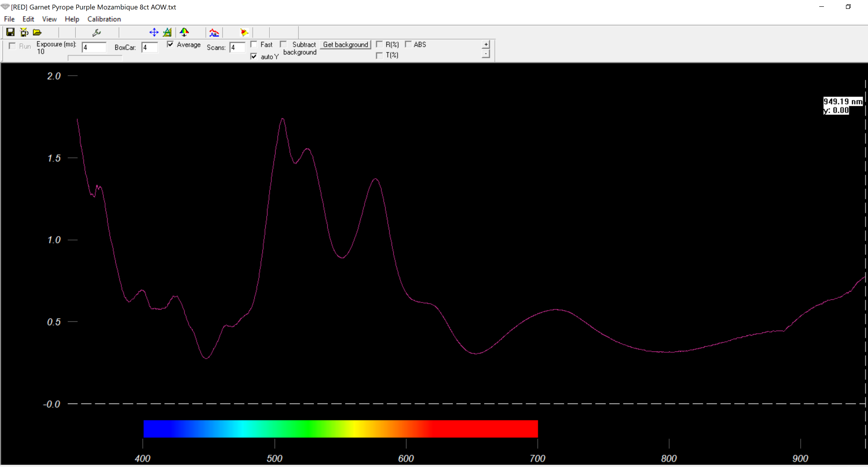
Task: Click the floppy disk save icon
Action: coord(11,32)
